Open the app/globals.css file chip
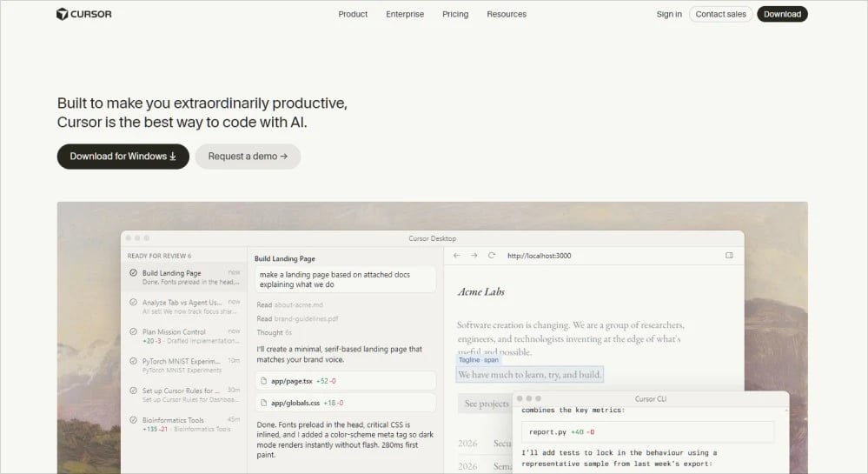 346,403
